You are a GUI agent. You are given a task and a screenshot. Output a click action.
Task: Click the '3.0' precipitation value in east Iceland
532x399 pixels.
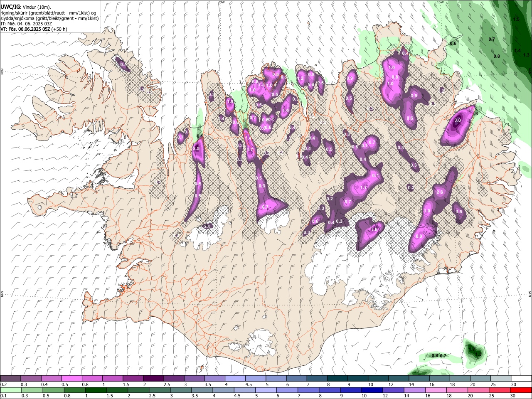[x=458, y=121]
